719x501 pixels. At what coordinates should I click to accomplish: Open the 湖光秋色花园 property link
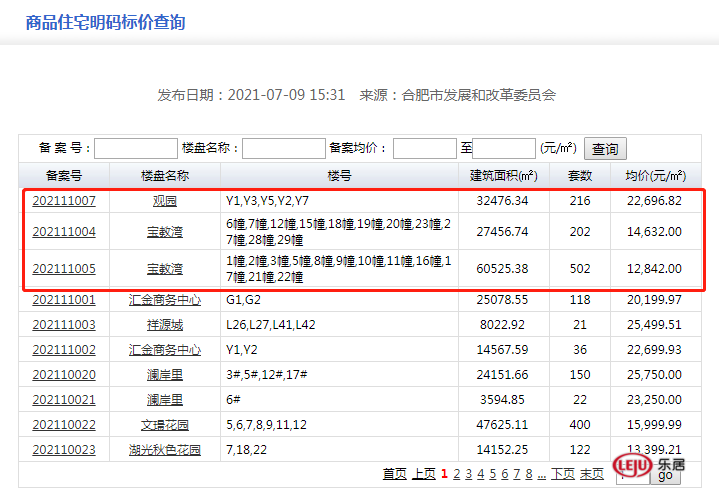coord(165,450)
